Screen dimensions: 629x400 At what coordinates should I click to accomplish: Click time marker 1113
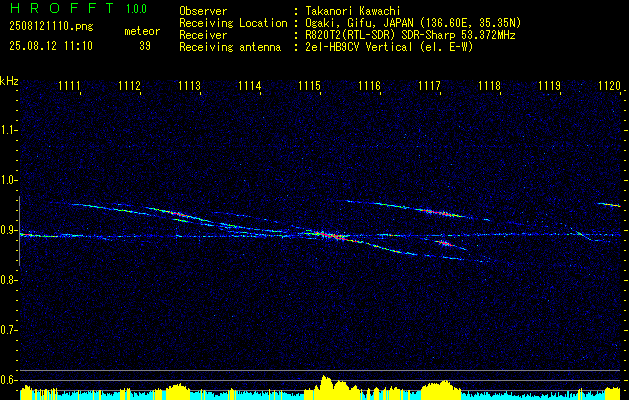pyautogui.click(x=189, y=86)
